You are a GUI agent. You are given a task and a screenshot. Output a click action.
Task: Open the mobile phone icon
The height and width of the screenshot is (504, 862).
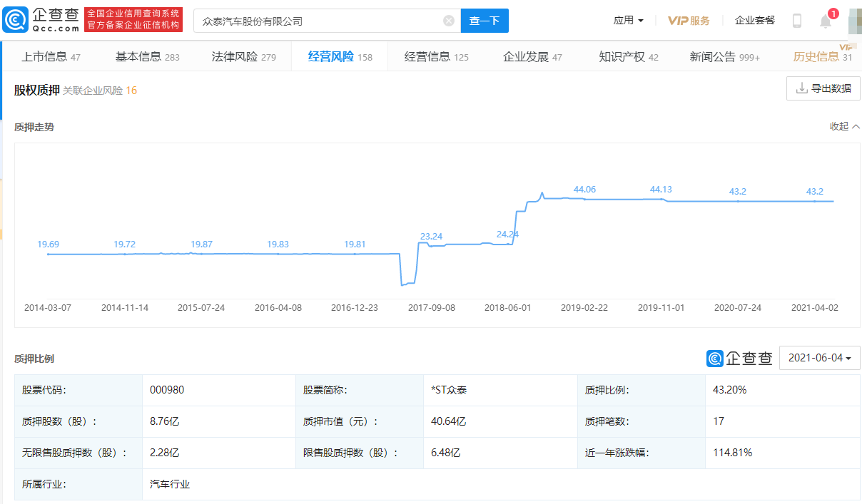[797, 21]
